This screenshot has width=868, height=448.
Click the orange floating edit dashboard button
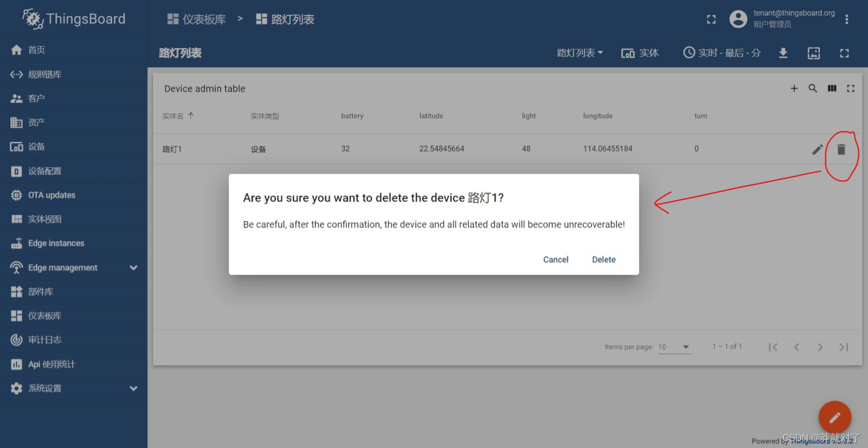pyautogui.click(x=834, y=417)
